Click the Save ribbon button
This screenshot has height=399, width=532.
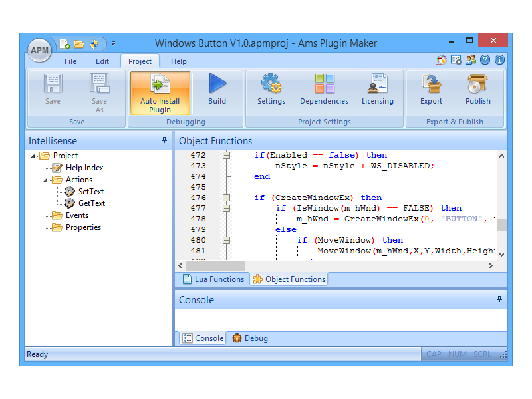coord(53,90)
